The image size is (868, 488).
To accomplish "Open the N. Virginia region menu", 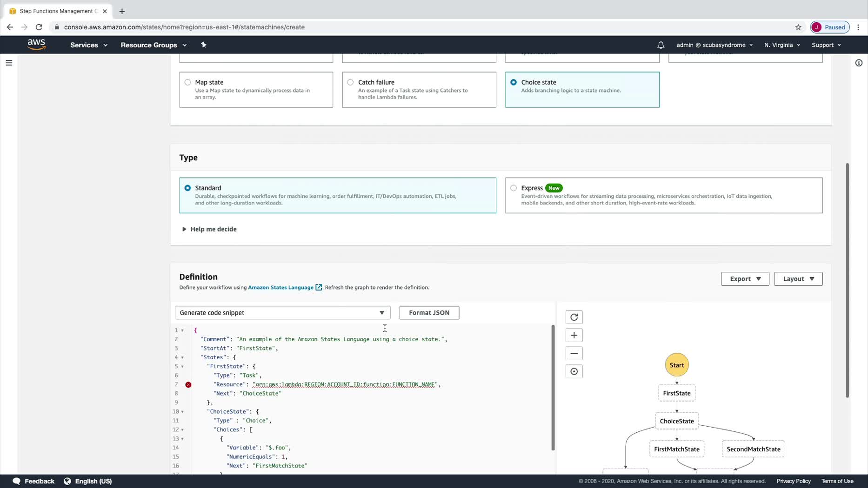I will pos(782,45).
